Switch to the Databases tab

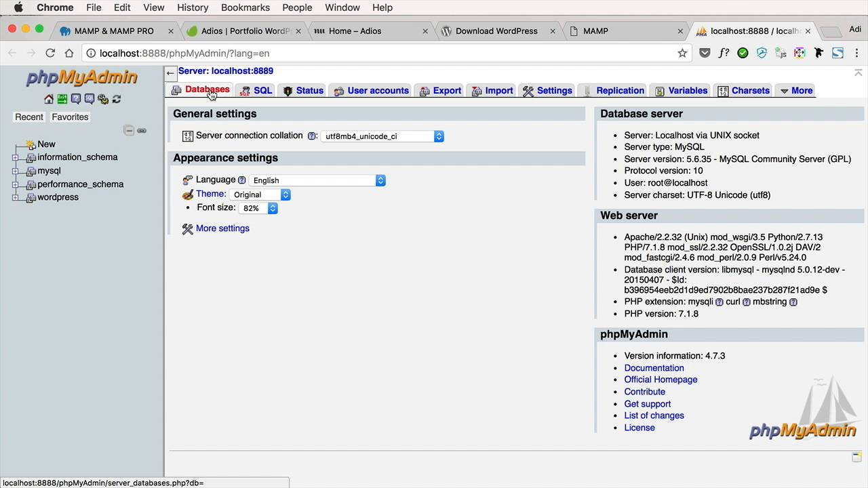point(201,90)
